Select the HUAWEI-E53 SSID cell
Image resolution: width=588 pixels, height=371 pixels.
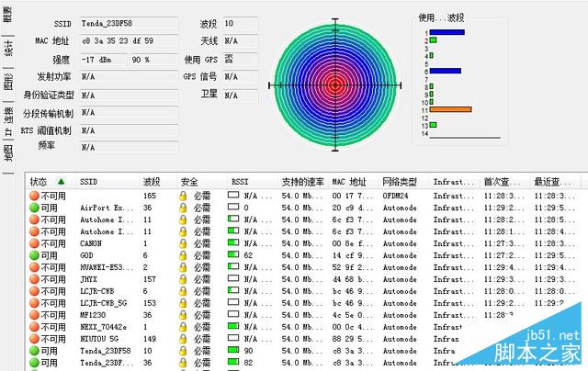pos(107,267)
